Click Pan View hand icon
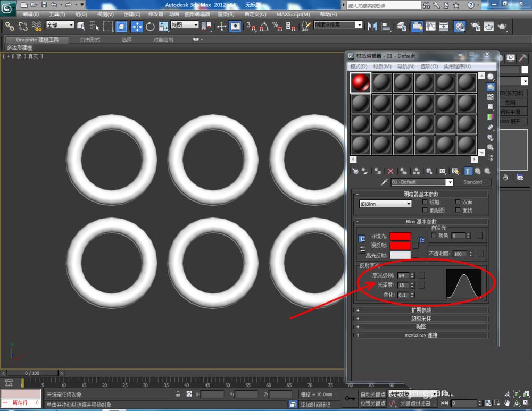This screenshot has width=532, height=411. (x=507, y=403)
